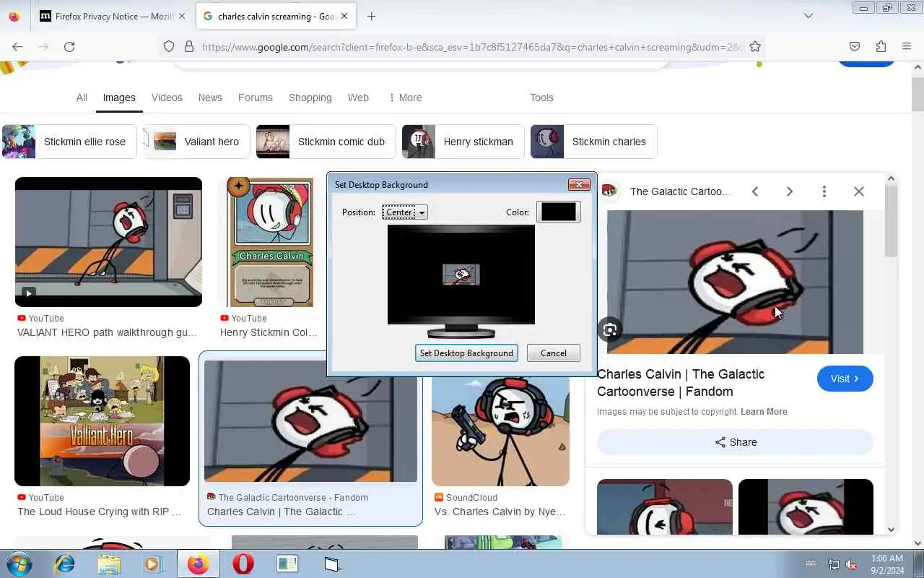Show site security lock info
Image resolution: width=924 pixels, height=578 pixels.
[x=189, y=46]
